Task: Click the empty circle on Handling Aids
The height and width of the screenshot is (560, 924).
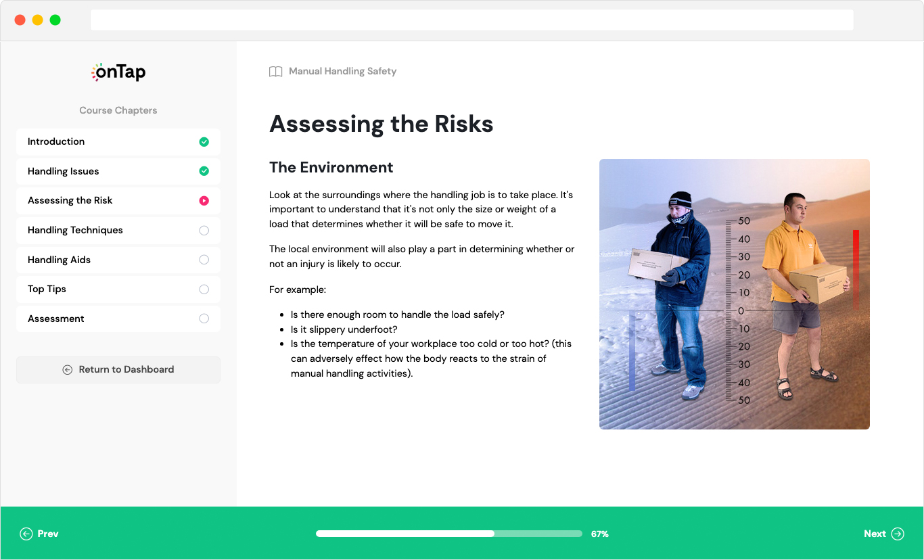Action: point(204,260)
